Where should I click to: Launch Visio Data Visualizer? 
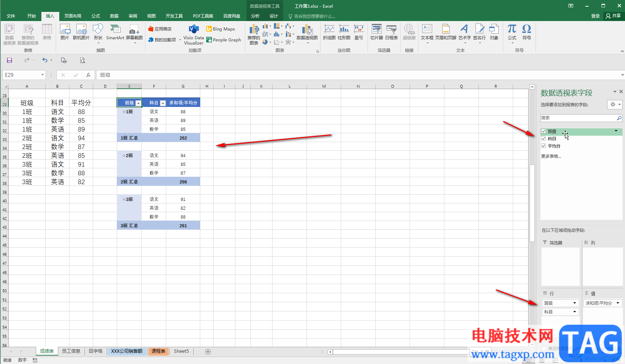coord(194,35)
